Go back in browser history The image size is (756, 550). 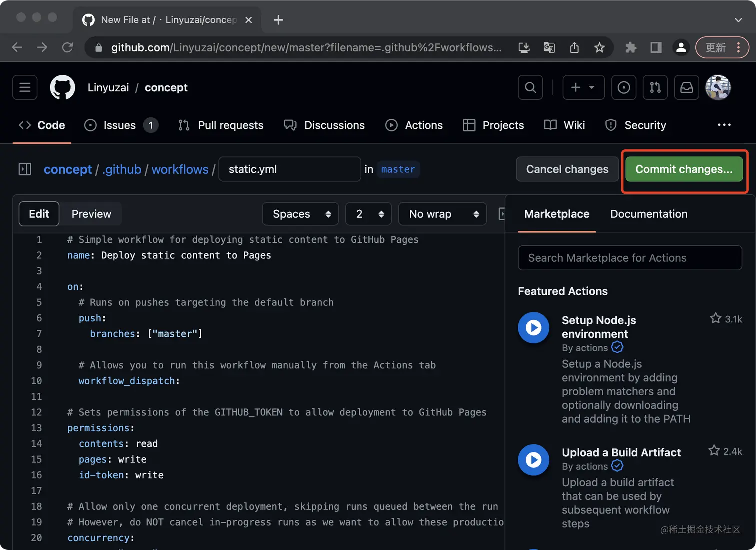pos(17,47)
